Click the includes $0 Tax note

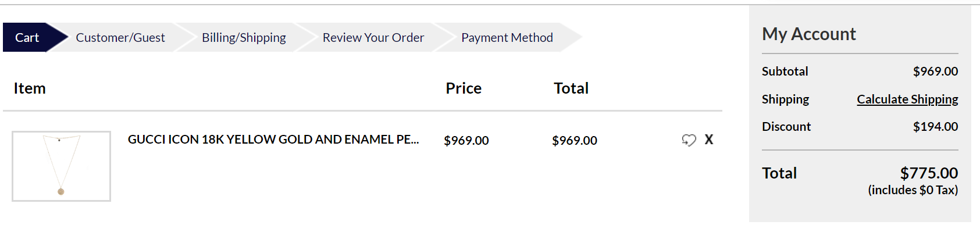click(x=913, y=190)
